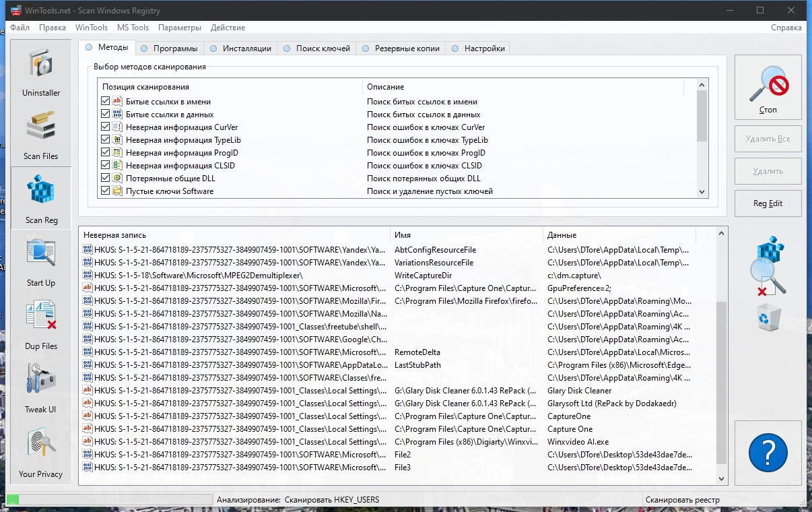Click icon beside Неверная информация TypeLib

(x=116, y=140)
